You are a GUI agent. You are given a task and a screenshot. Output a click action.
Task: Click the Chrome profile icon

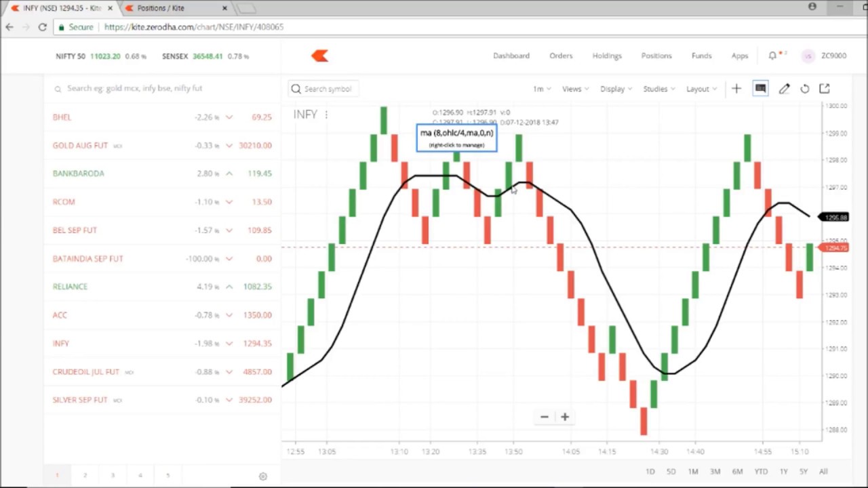click(x=812, y=7)
